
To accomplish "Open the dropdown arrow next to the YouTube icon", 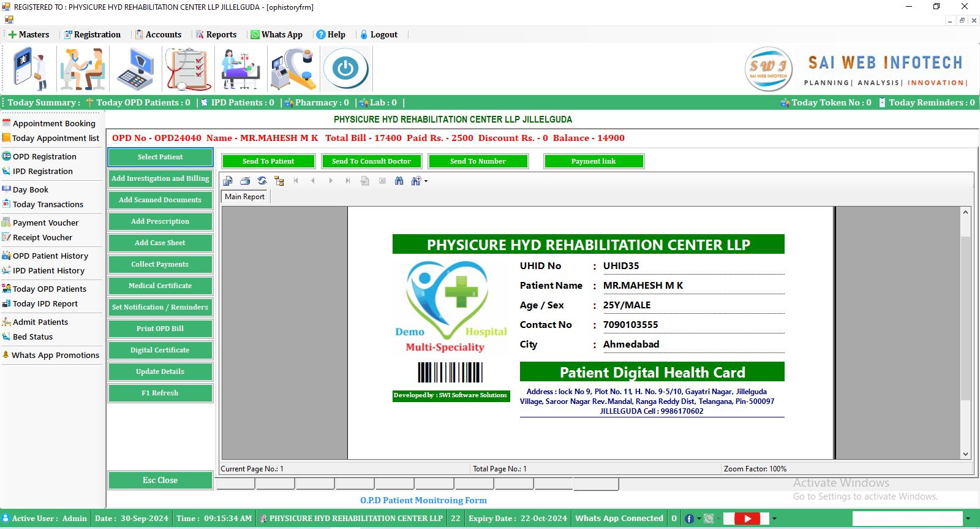I will pyautogui.click(x=774, y=519).
